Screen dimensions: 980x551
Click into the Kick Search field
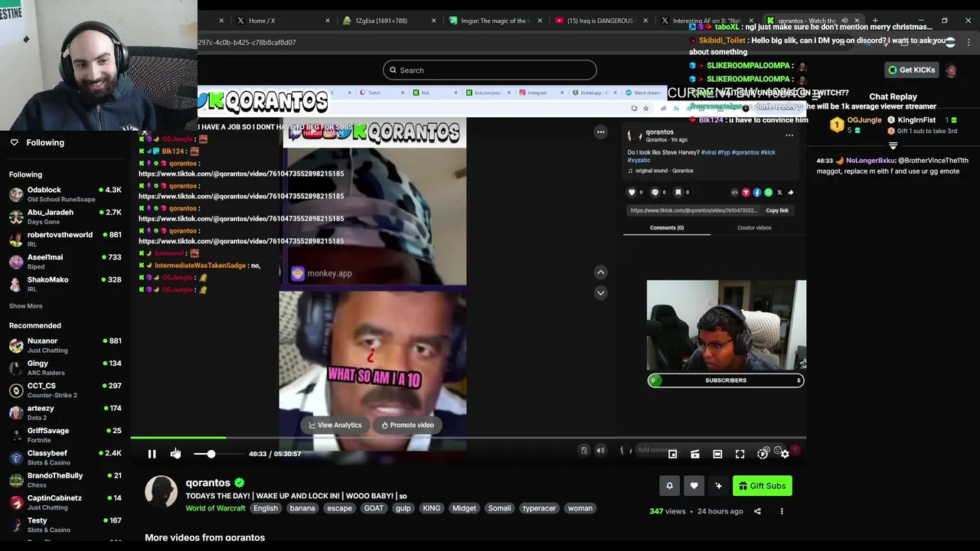[x=490, y=70]
